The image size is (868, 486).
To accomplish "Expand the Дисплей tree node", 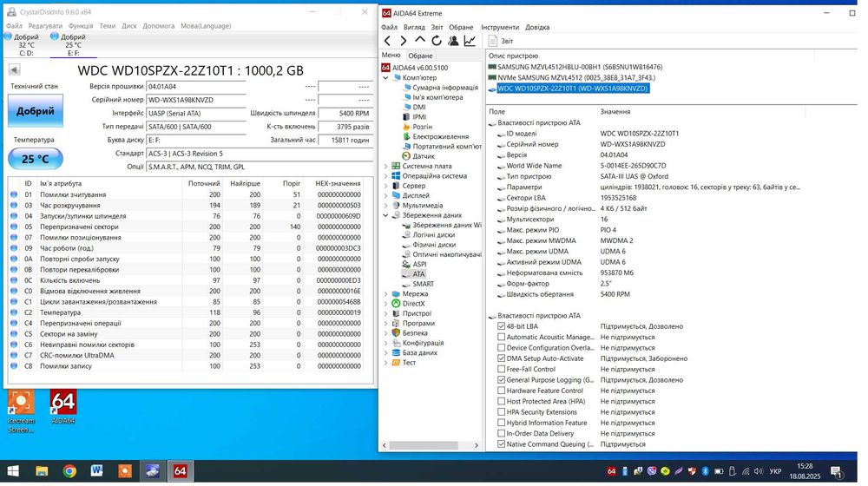I will (386, 195).
